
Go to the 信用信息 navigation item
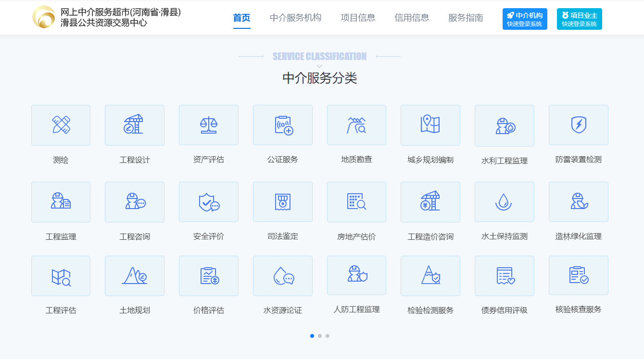click(412, 18)
